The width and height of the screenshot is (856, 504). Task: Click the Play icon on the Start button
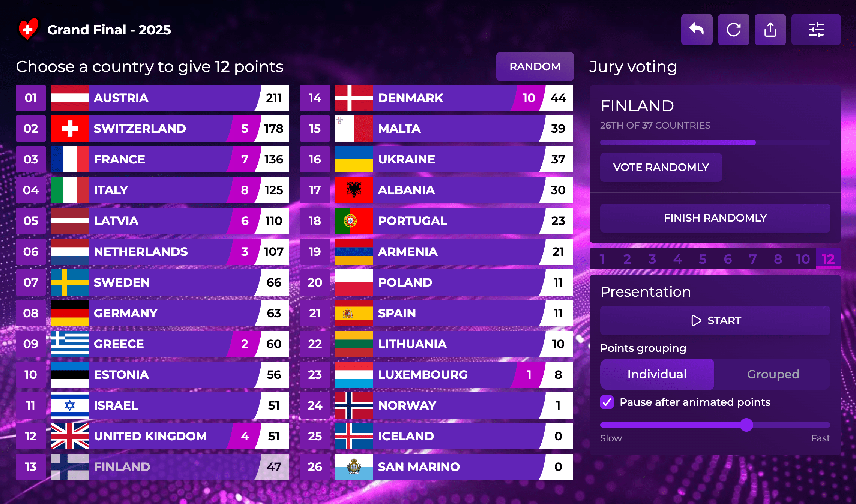tap(696, 320)
